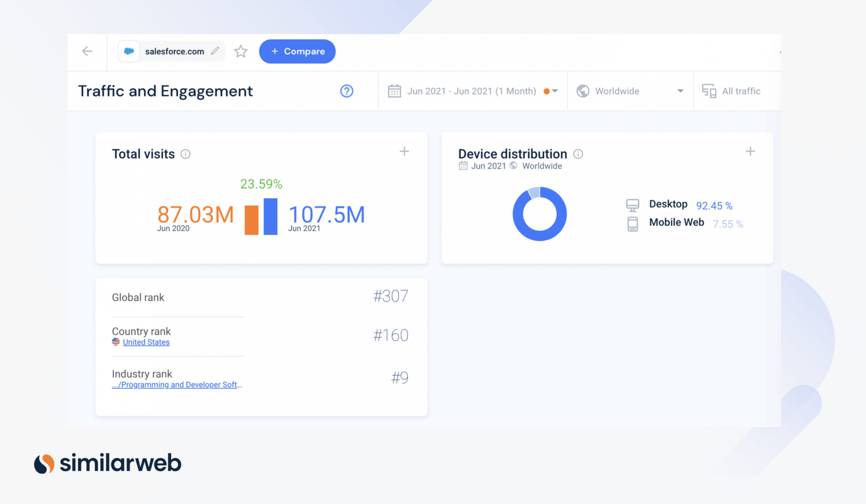
Task: Click the plus to add Device distribution widget
Action: click(x=751, y=151)
